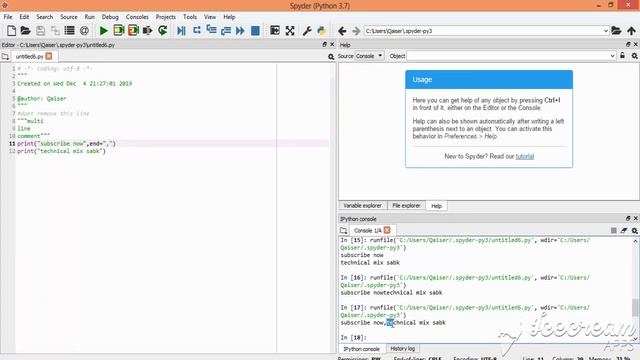Open the Edit menu

click(x=24, y=17)
